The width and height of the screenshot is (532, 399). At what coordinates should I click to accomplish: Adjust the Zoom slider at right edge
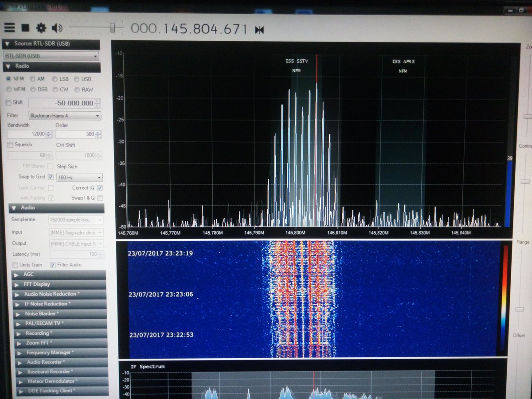527,117
